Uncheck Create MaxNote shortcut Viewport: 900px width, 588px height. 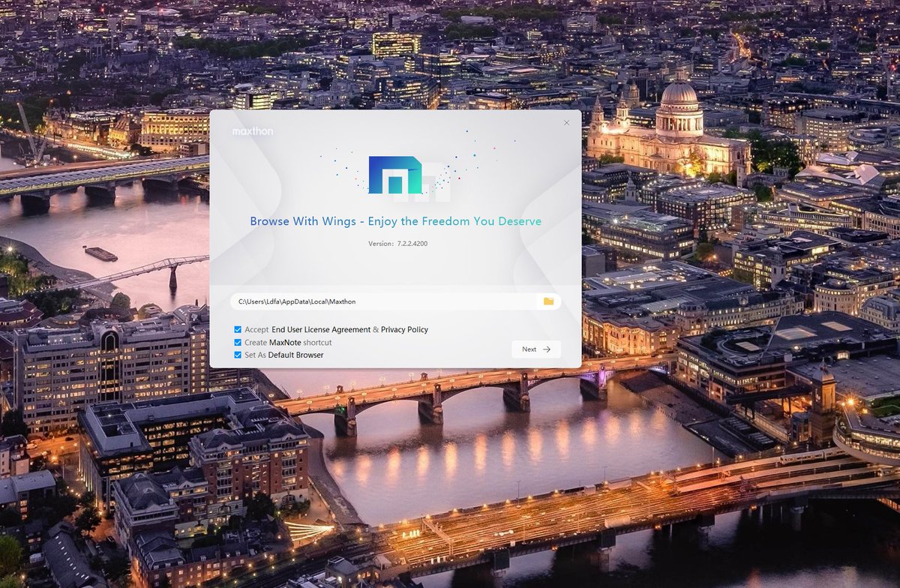tap(238, 342)
